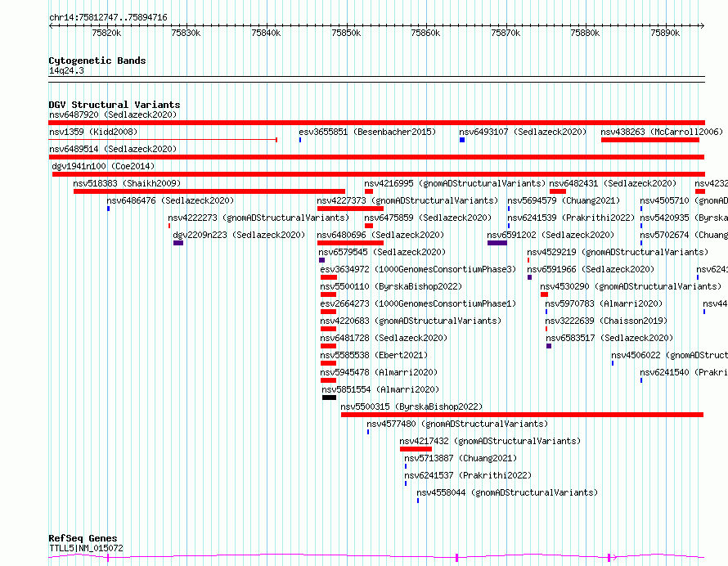Image resolution: width=728 pixels, height=566 pixels.
Task: Select the nsv4506022 gnomAD variant label
Action: click(669, 355)
